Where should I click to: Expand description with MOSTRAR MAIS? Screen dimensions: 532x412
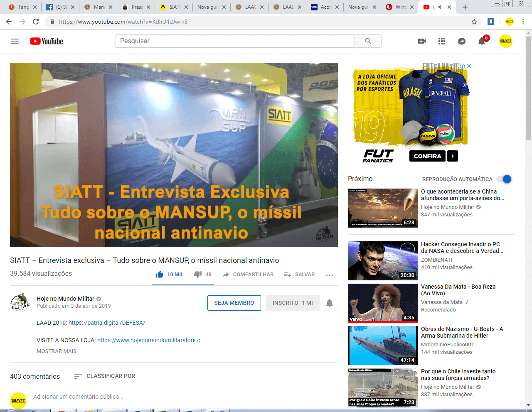point(57,351)
